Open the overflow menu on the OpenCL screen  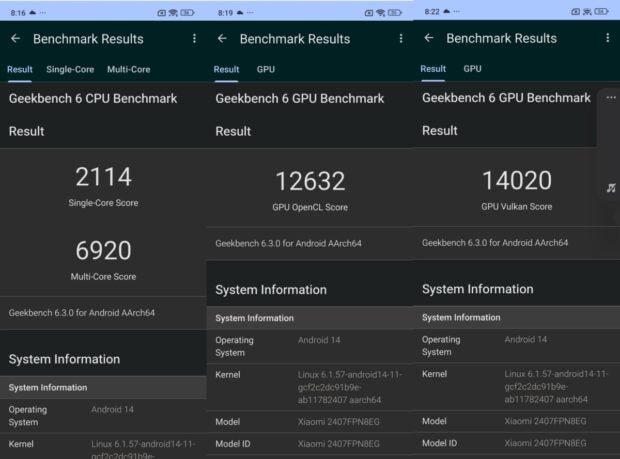(400, 39)
